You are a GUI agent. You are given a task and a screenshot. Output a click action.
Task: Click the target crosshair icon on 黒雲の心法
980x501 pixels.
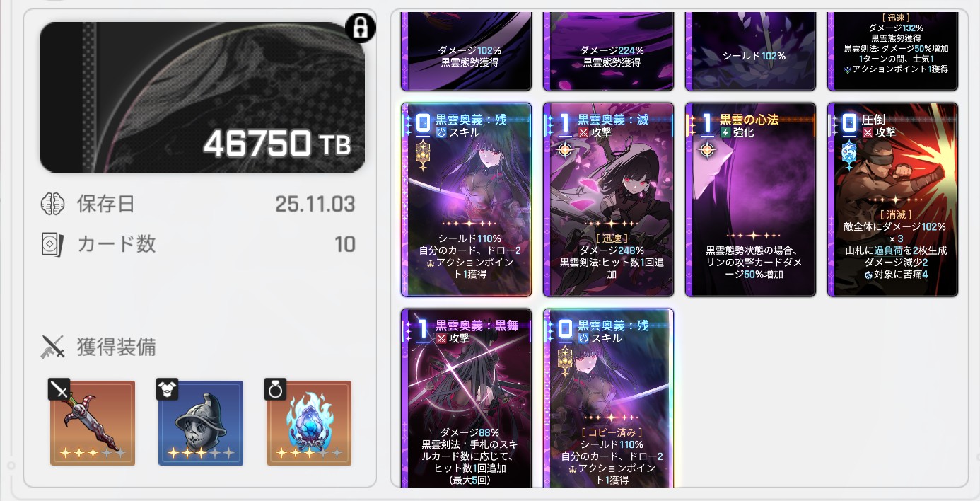tap(707, 151)
